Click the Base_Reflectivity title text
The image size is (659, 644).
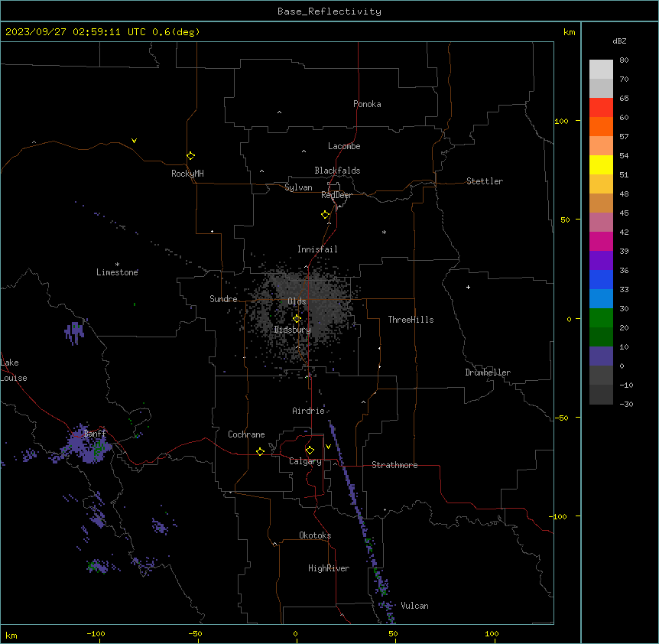329,11
